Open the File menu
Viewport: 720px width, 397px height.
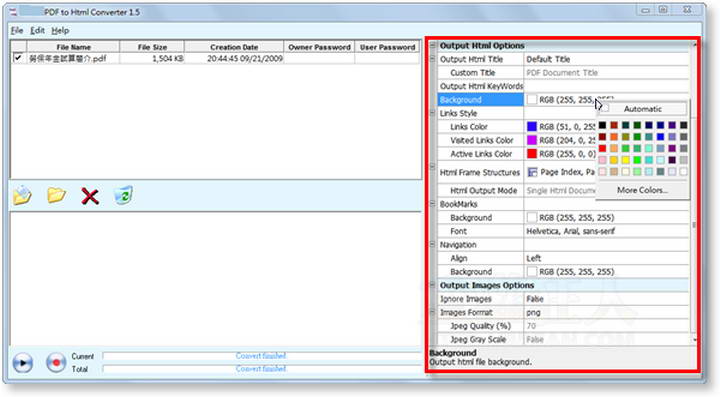tap(17, 31)
